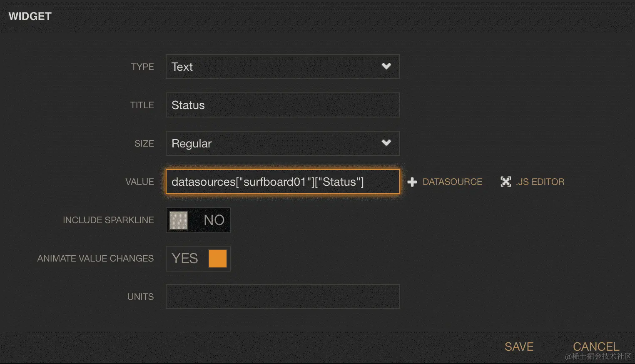
Task: Click the ANIMATE VALUE CHANGES label
Action: [95, 258]
